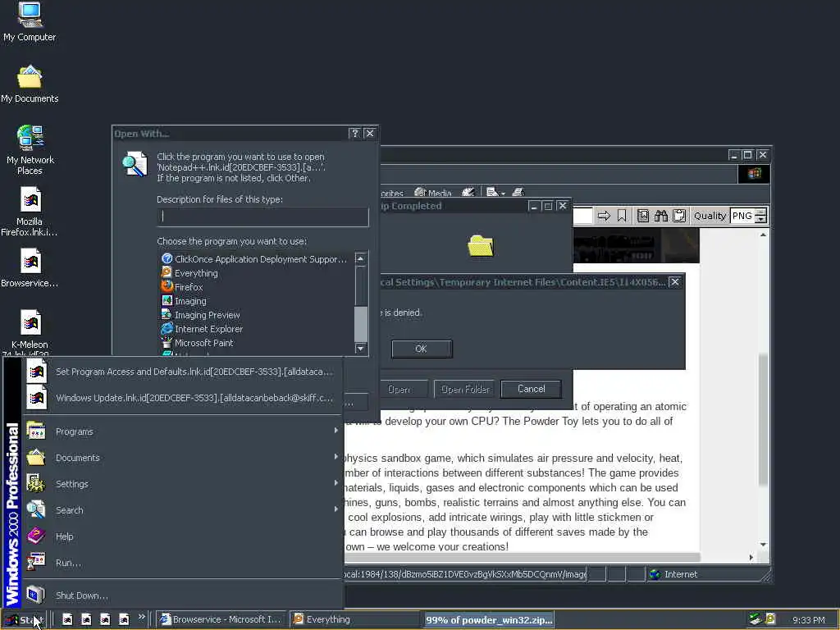
Task: Click the Firefox icon in program list
Action: coord(167,286)
